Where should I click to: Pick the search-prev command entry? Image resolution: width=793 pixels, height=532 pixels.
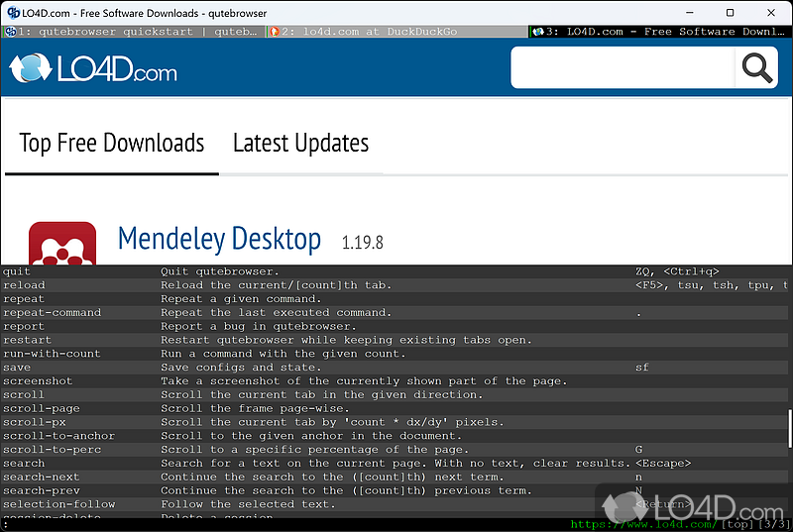coord(395,490)
